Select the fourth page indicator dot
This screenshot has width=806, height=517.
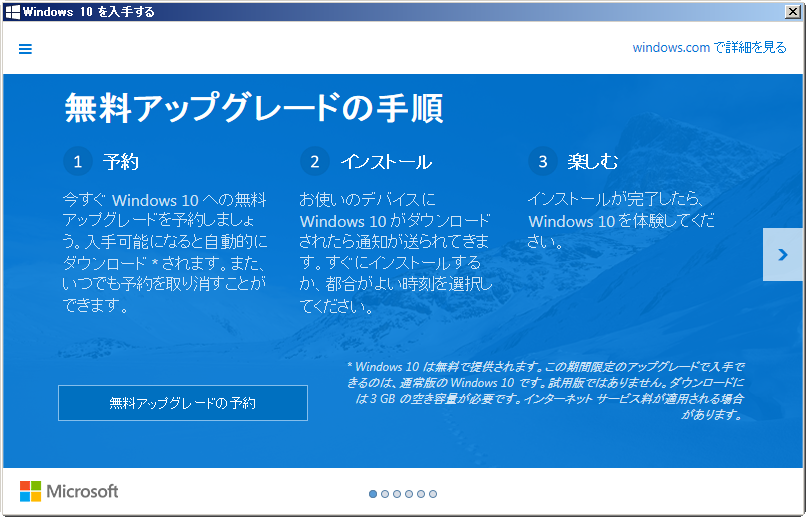(409, 494)
